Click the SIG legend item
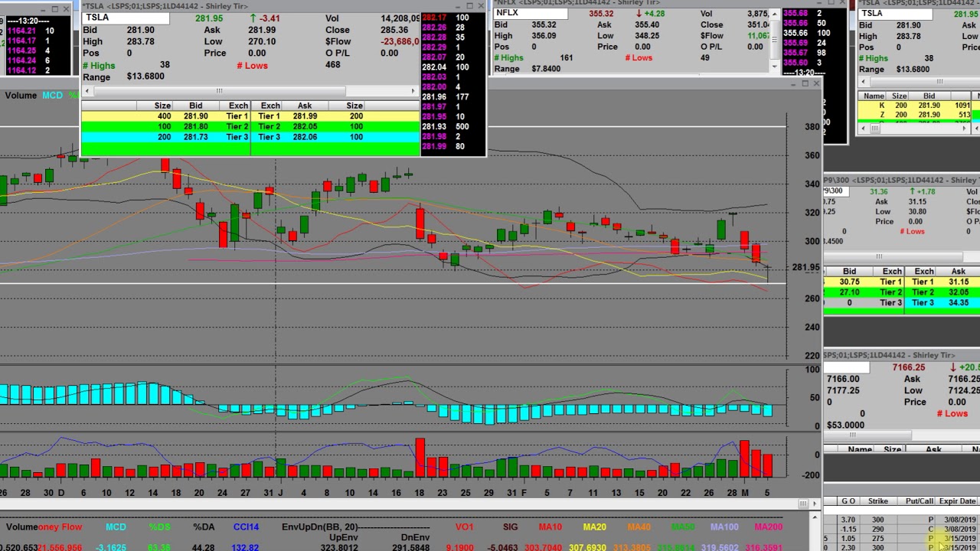 [510, 527]
